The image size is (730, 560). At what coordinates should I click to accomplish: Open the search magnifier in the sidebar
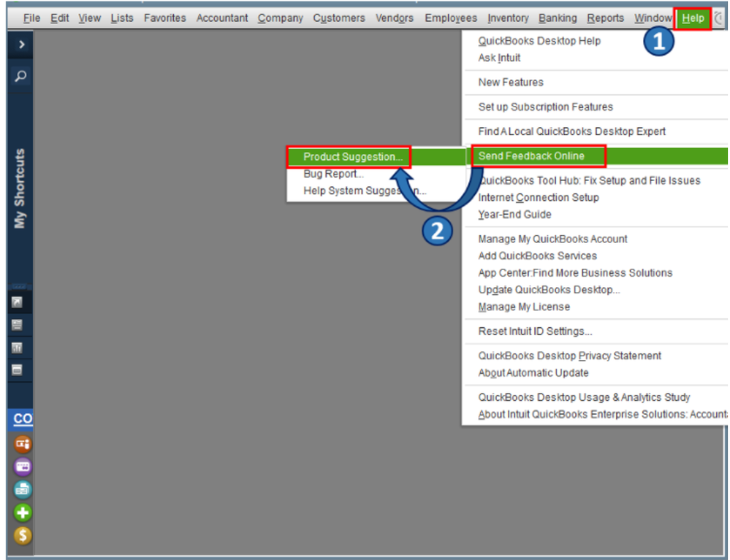pyautogui.click(x=20, y=76)
